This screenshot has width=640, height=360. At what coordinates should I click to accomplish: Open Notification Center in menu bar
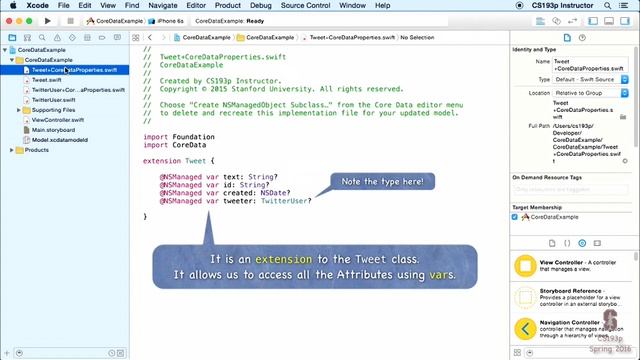click(x=623, y=5)
